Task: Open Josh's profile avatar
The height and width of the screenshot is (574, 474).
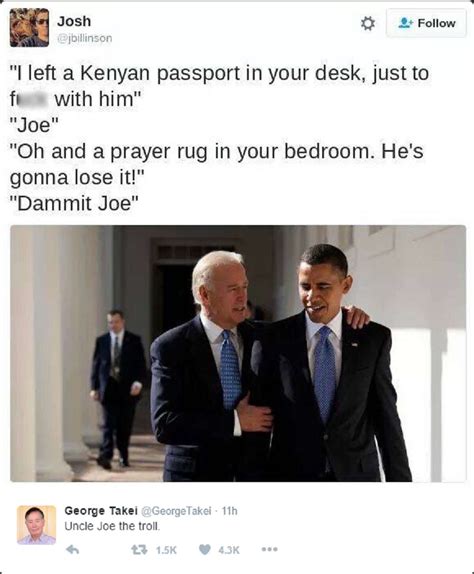Action: pyautogui.click(x=29, y=27)
